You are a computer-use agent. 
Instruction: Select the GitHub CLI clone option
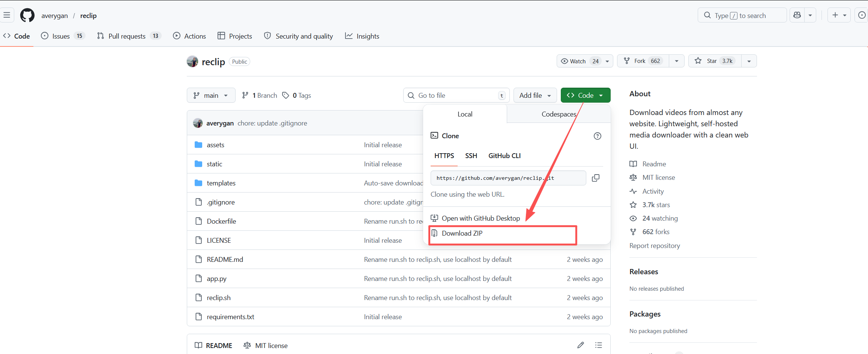pyautogui.click(x=505, y=156)
